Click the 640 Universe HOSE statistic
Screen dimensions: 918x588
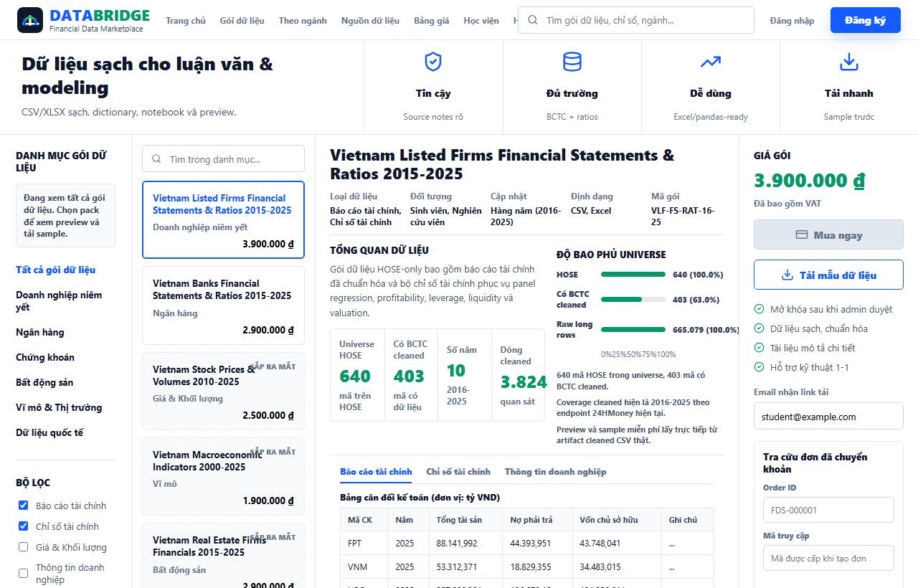pos(355,376)
